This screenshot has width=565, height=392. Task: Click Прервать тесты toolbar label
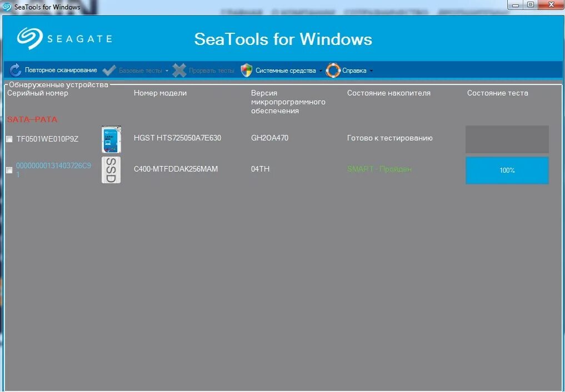[212, 71]
